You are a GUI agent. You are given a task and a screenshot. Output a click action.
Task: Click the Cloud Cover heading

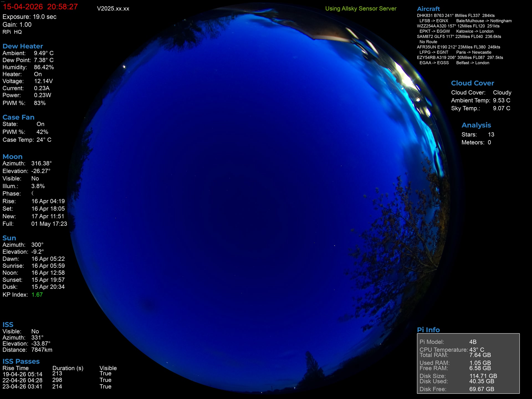(472, 83)
